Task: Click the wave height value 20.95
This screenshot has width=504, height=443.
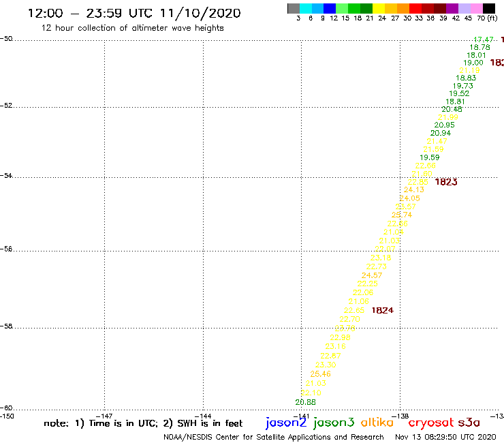Action: point(444,125)
